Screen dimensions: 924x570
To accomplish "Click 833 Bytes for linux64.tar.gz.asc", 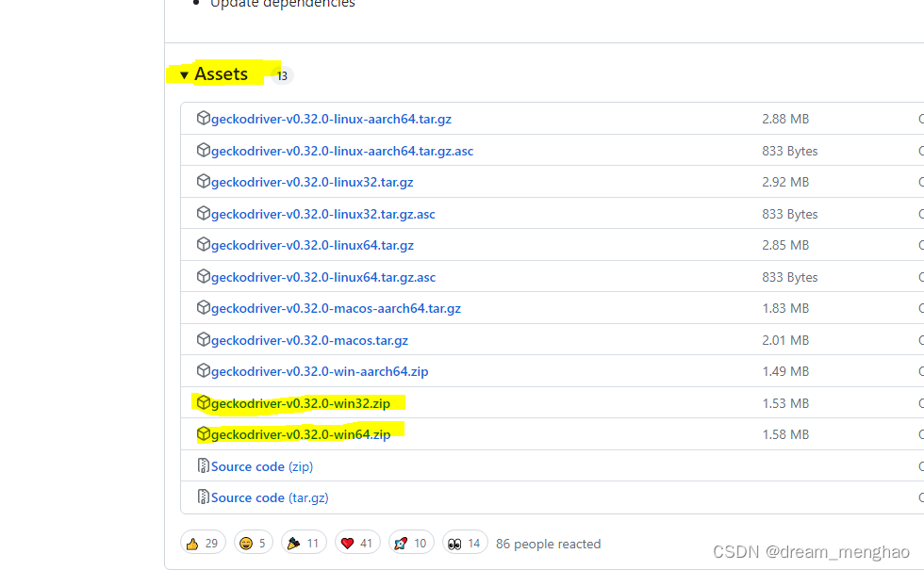I will (x=790, y=277).
